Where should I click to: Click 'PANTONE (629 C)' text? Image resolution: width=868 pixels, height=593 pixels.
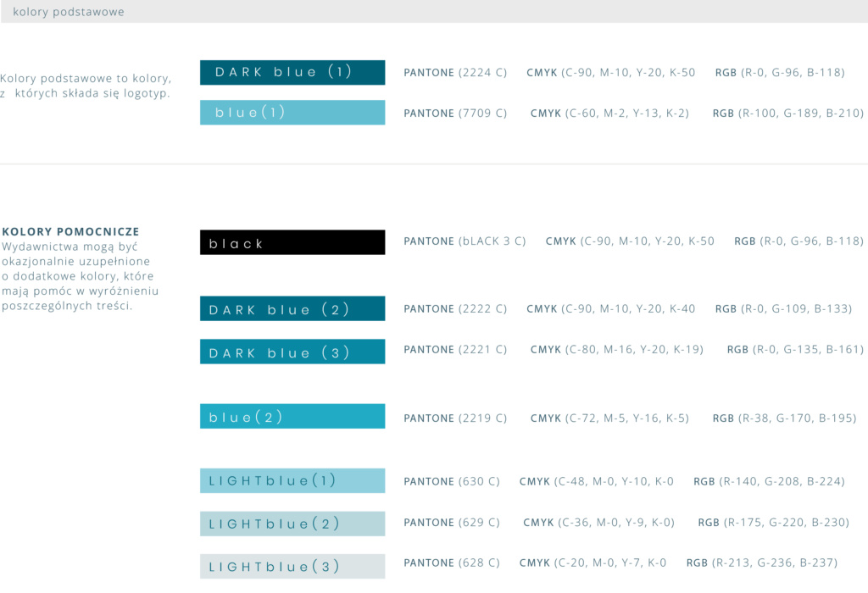[x=452, y=522]
